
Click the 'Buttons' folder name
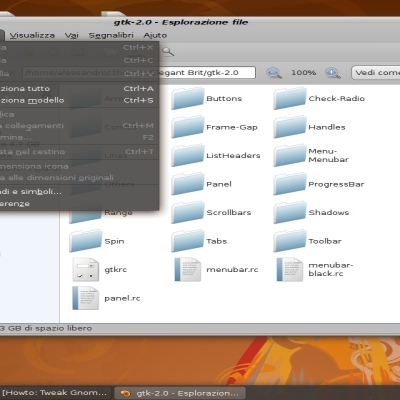coord(224,98)
